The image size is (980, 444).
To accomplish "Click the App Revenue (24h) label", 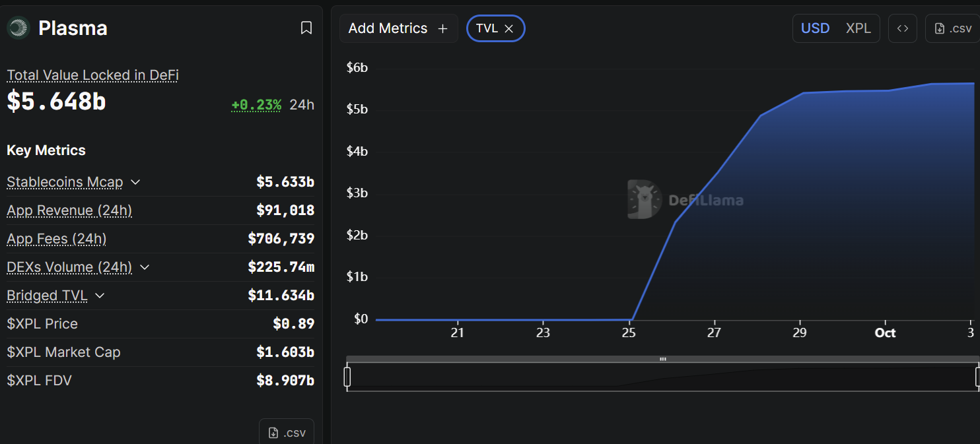I will point(69,210).
